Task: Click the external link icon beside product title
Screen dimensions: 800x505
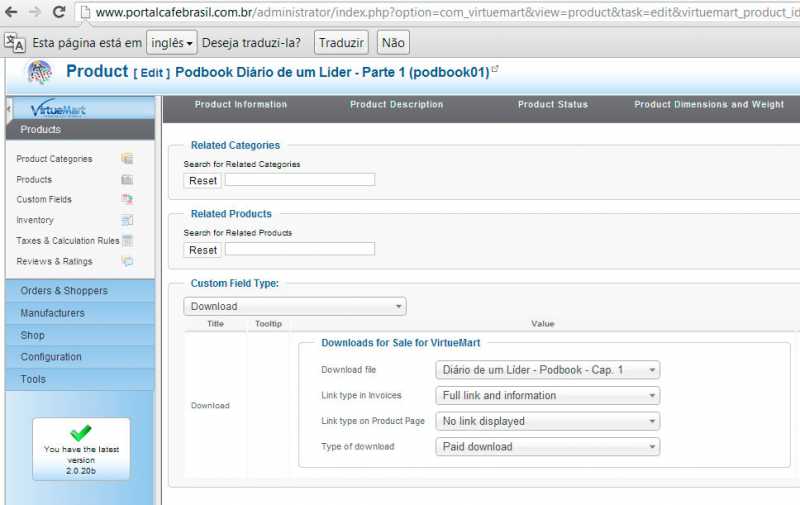Action: point(495,70)
